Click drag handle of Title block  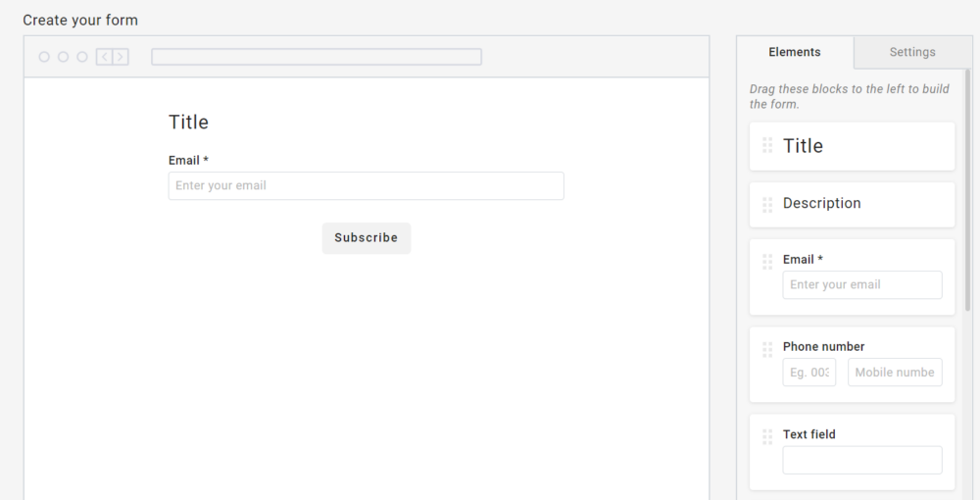[767, 146]
